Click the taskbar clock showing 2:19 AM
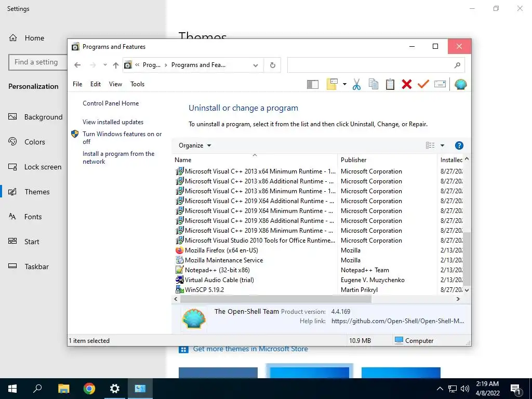 (x=487, y=389)
